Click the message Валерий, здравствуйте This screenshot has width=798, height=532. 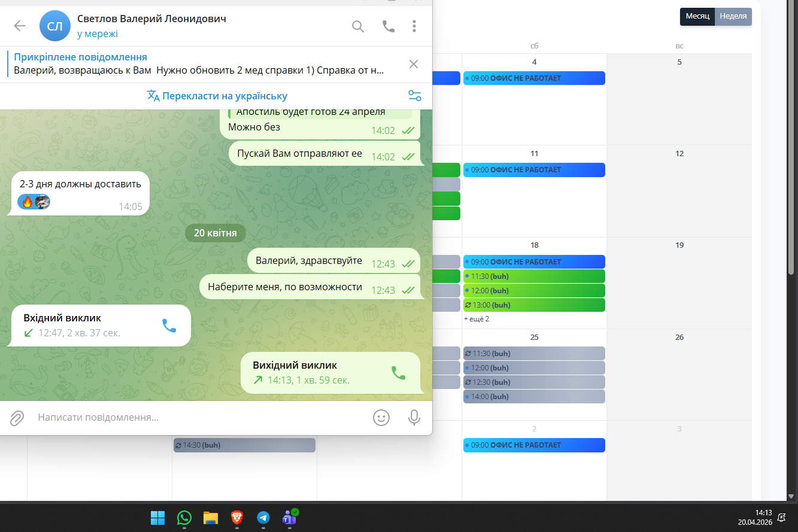333,260
